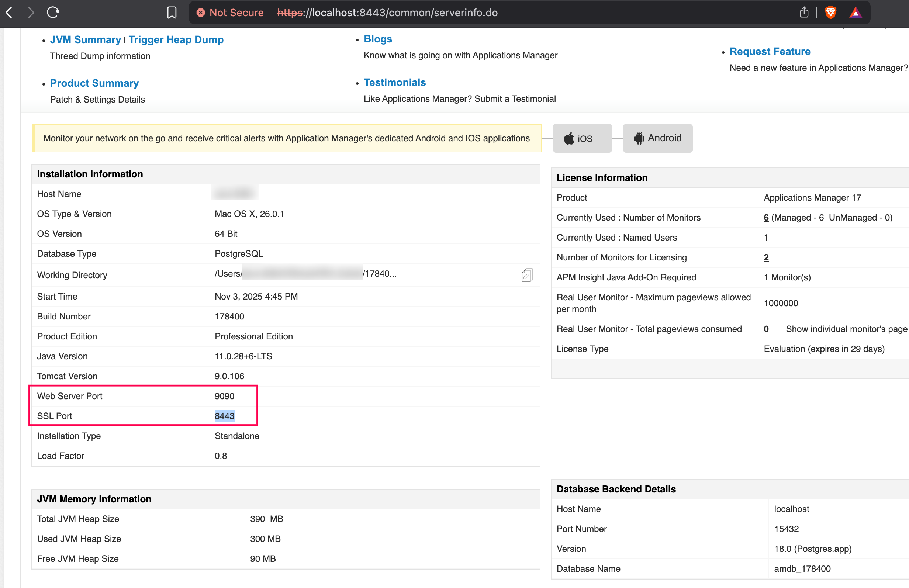The width and height of the screenshot is (909, 588).
Task: Open the share icon in address bar
Action: point(804,13)
